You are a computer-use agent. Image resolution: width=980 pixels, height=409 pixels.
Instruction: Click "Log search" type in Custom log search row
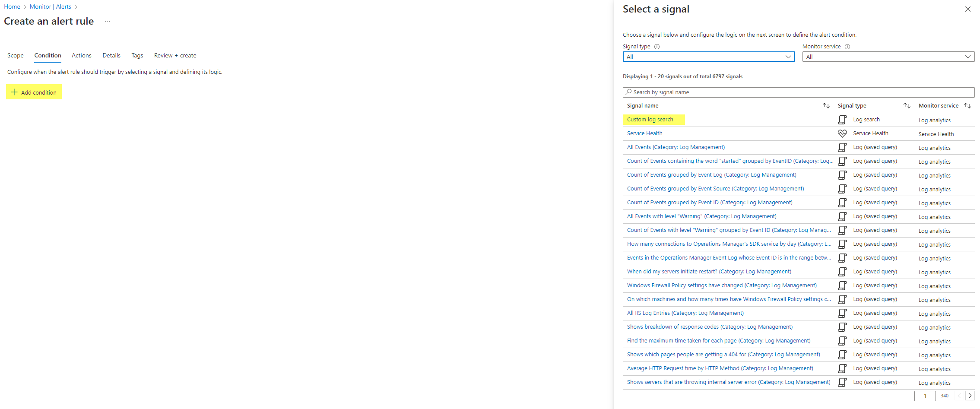coord(866,120)
